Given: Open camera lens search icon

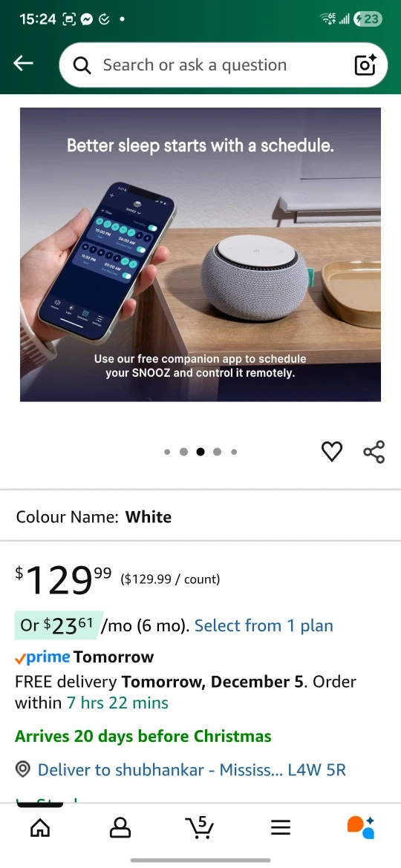Looking at the screenshot, I should point(365,65).
